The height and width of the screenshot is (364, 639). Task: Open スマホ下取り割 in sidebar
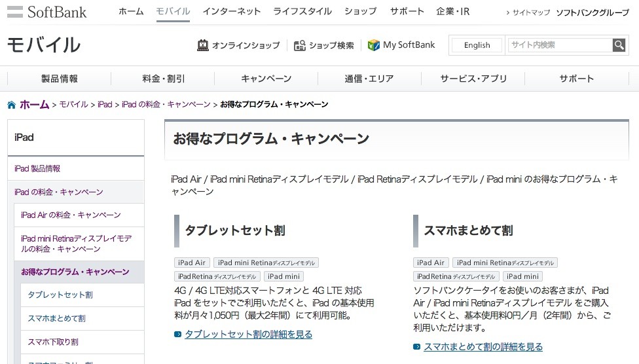tap(82, 342)
